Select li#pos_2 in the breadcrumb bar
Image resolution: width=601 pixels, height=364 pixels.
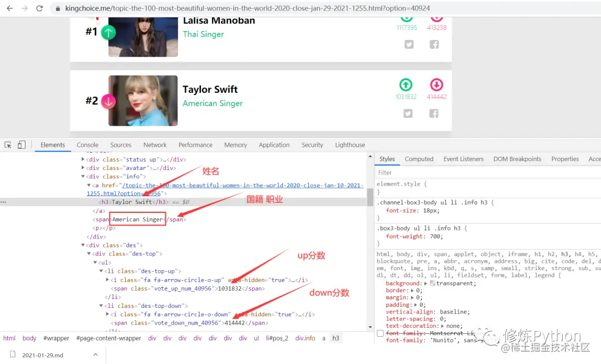[277, 338]
